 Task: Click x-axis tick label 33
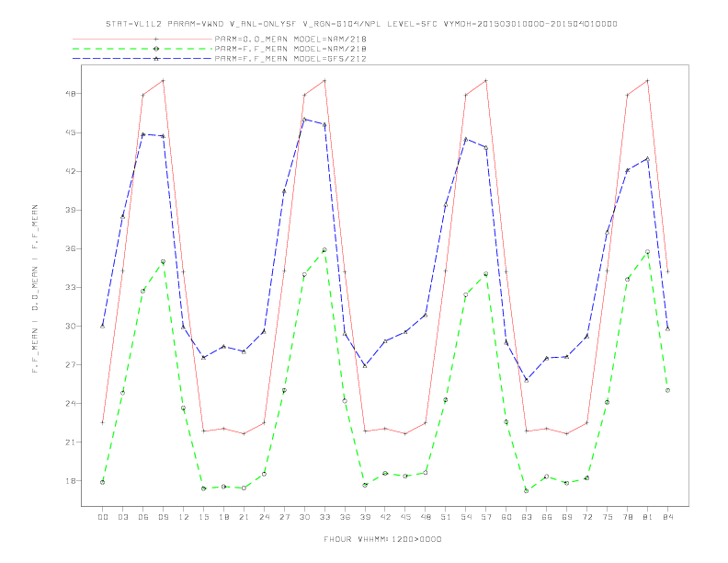coord(324,517)
